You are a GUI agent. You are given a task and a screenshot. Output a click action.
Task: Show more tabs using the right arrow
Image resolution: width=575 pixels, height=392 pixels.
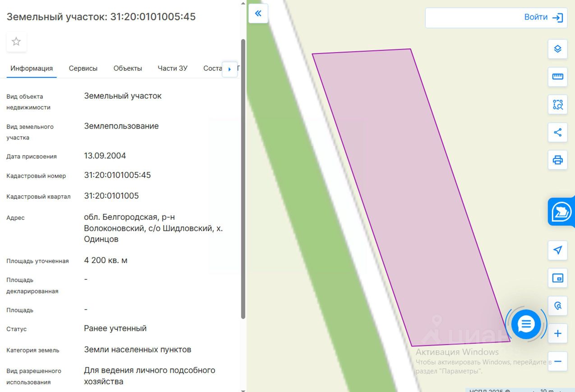pos(230,69)
